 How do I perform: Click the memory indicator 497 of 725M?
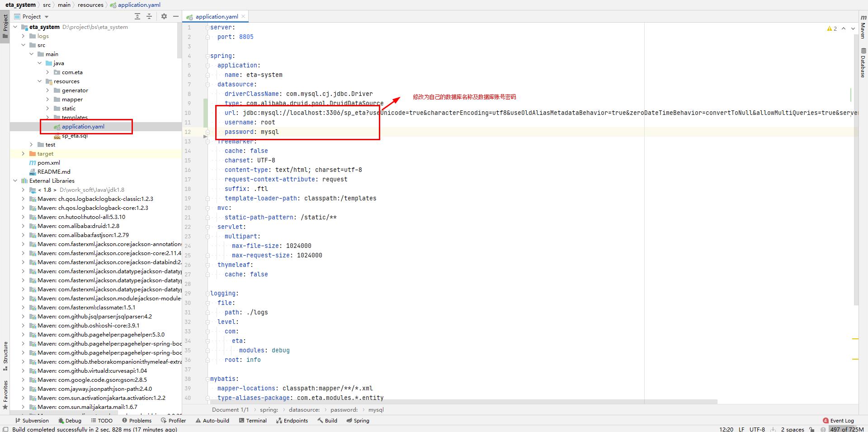click(x=846, y=429)
